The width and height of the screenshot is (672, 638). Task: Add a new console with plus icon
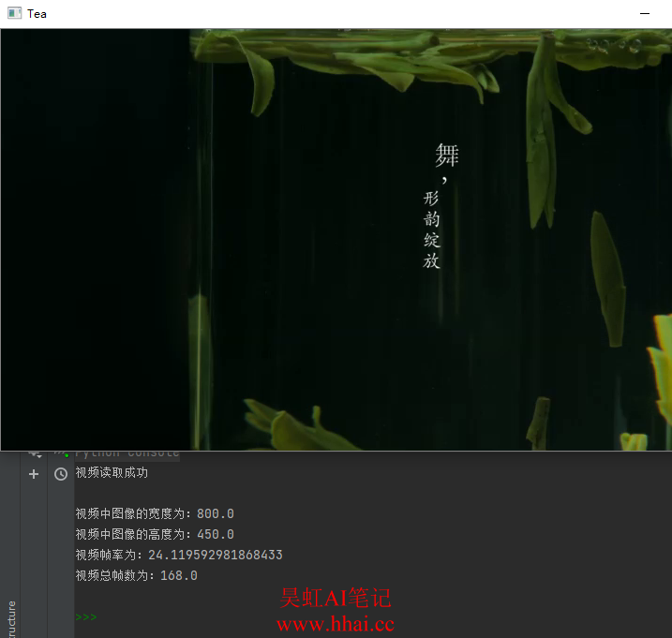[34, 474]
